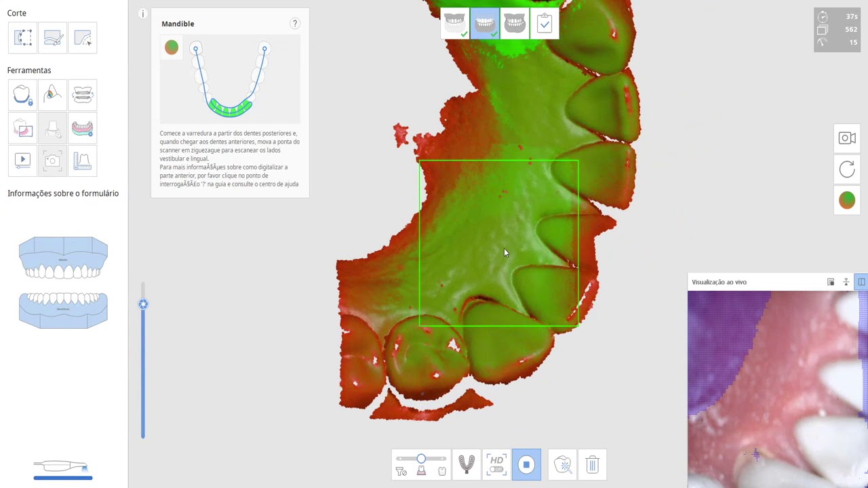This screenshot has height=488, width=868.
Task: Toggle the HD scan mode switch
Action: 496,464
